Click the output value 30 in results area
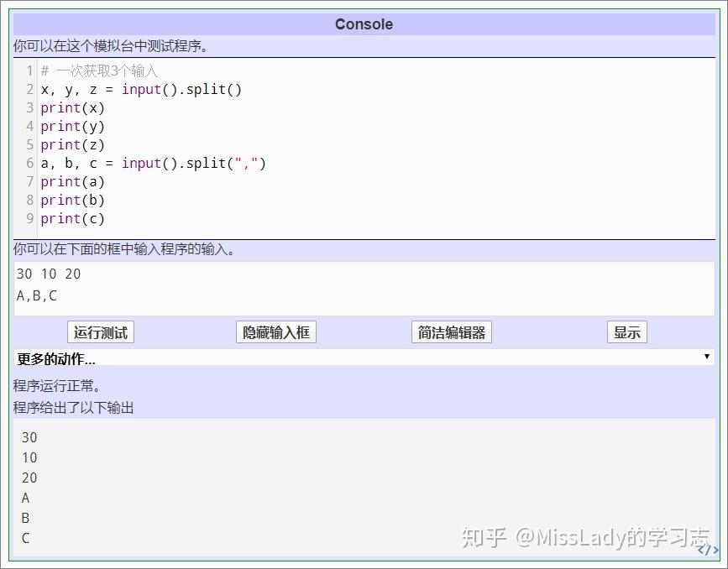Screen dimensions: 728x569 [x=29, y=437]
